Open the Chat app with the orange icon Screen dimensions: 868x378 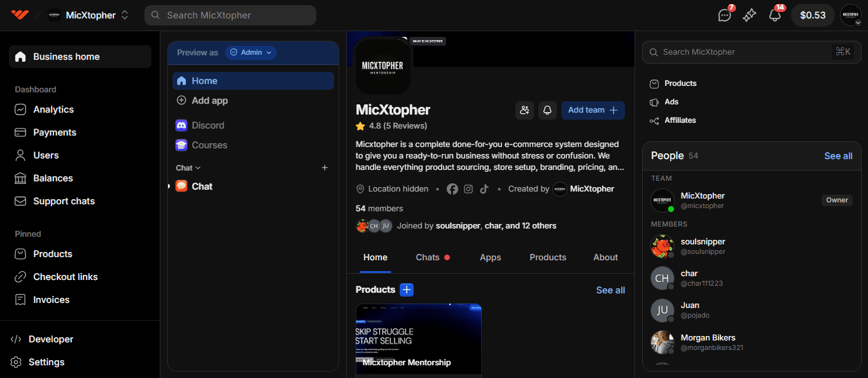253,186
